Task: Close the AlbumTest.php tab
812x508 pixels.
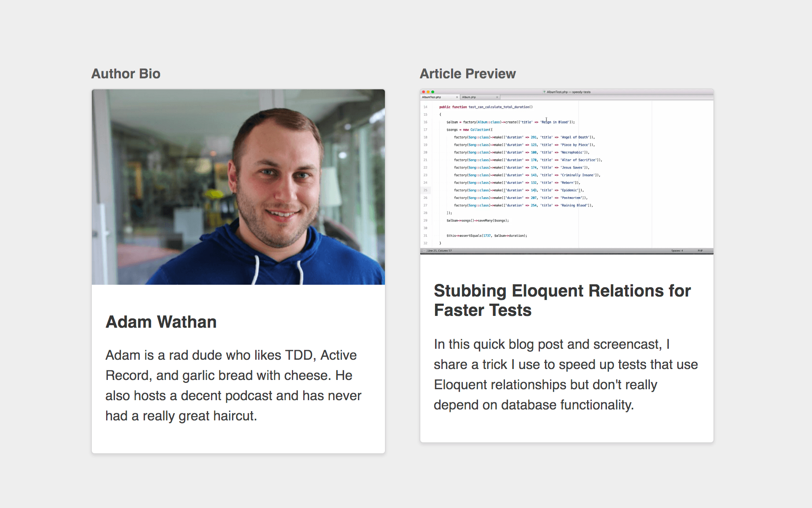Action: [x=457, y=97]
